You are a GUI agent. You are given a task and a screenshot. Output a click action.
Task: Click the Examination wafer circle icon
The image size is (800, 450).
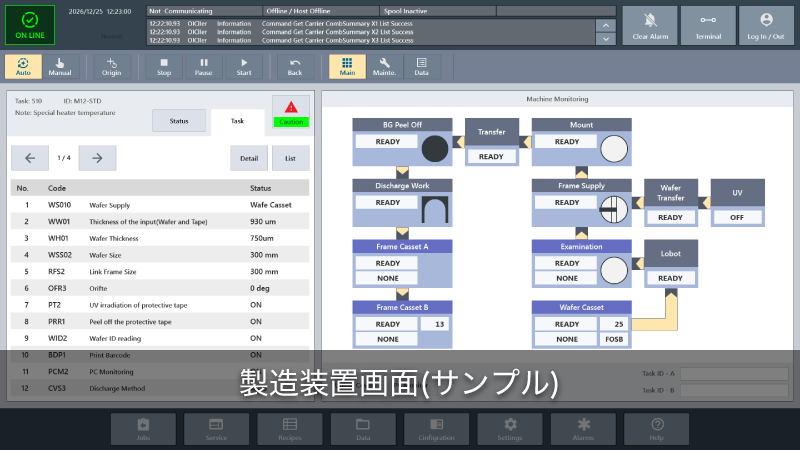614,270
